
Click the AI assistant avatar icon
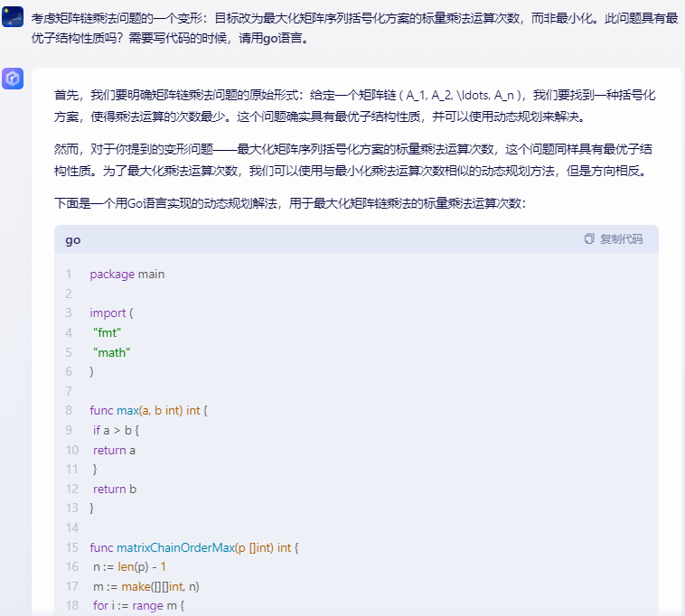click(x=13, y=79)
